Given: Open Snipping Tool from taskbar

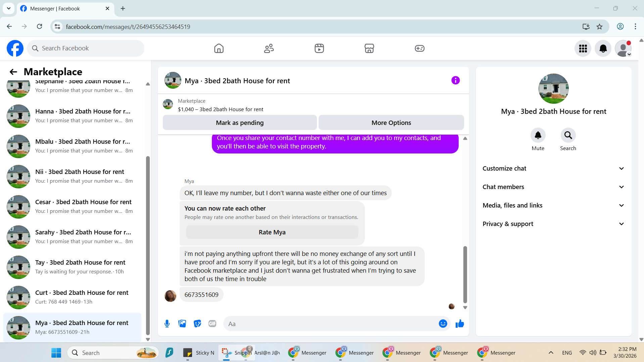Looking at the screenshot, I should point(237,353).
